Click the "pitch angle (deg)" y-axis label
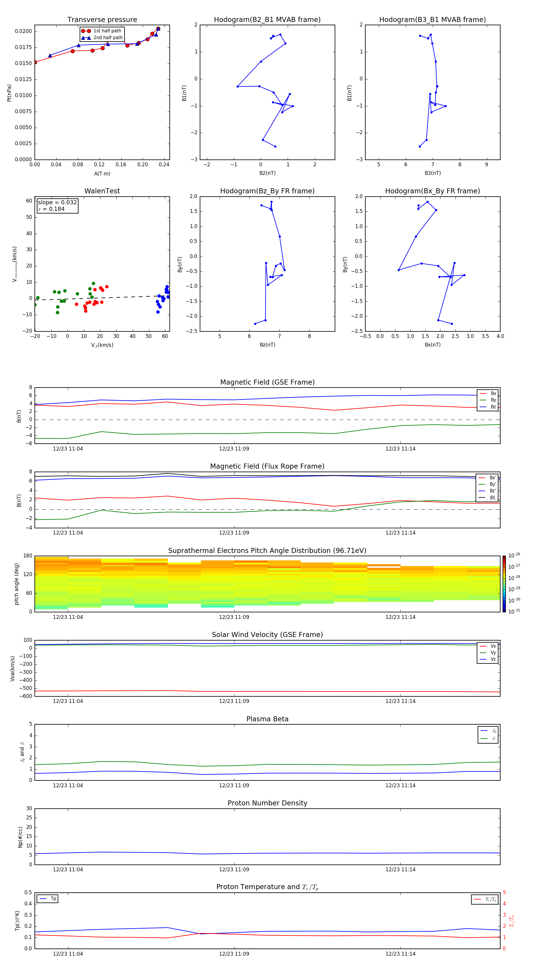535x980 pixels. coord(16,584)
